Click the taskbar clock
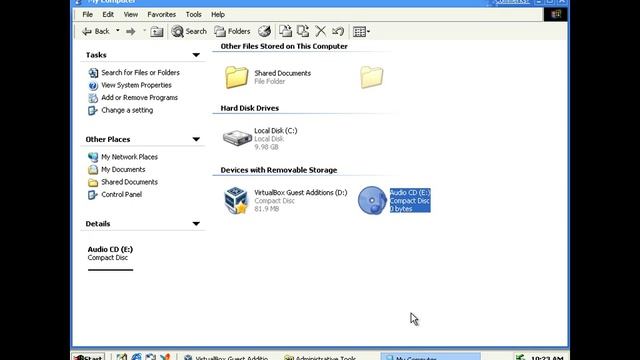The image size is (640, 360). [x=547, y=358]
